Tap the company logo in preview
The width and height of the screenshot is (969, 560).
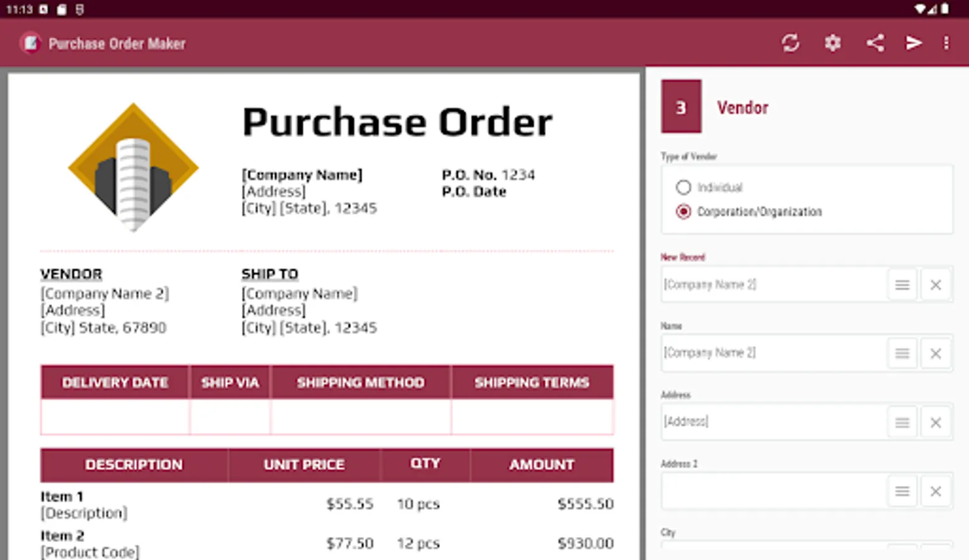click(x=133, y=167)
